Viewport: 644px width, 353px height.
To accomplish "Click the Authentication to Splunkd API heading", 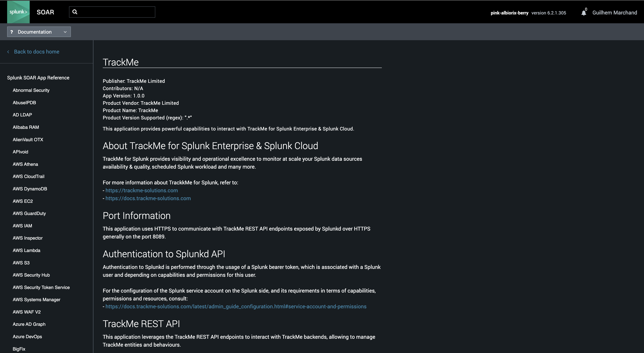I will (164, 254).
